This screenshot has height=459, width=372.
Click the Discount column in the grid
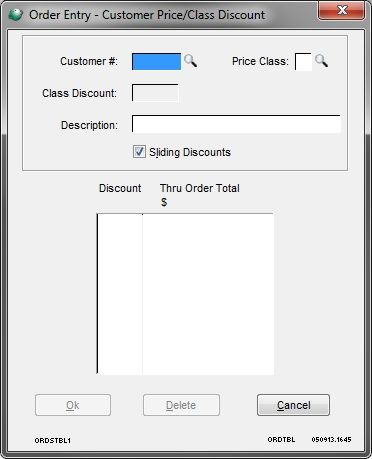coord(120,294)
